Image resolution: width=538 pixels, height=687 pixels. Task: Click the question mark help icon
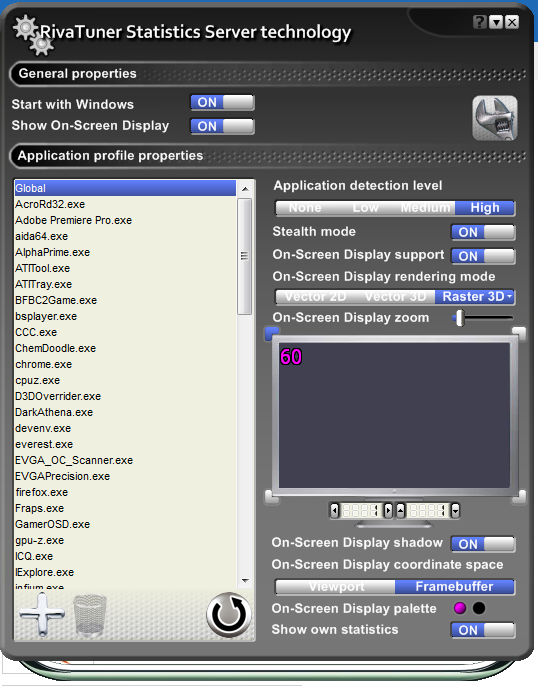(x=479, y=22)
